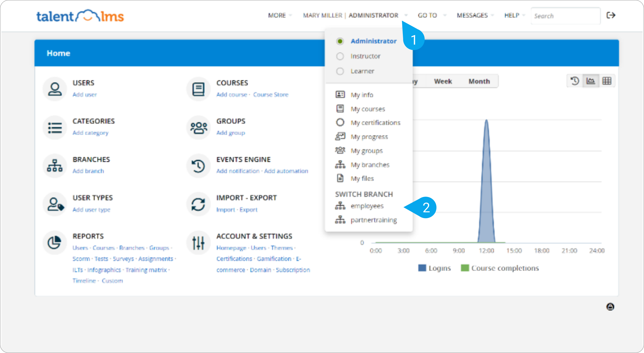Click the Users section icon

coord(55,89)
